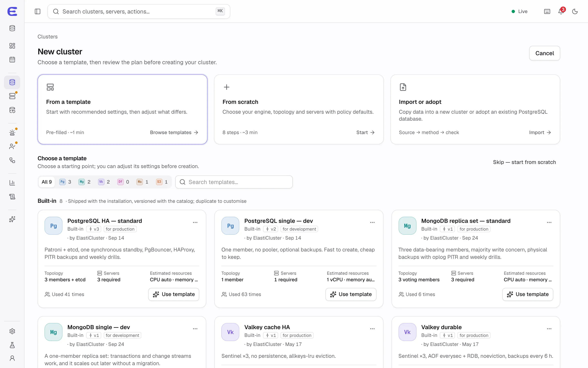
Task: Open the alerts siren icon in sidebar
Action: click(12, 133)
